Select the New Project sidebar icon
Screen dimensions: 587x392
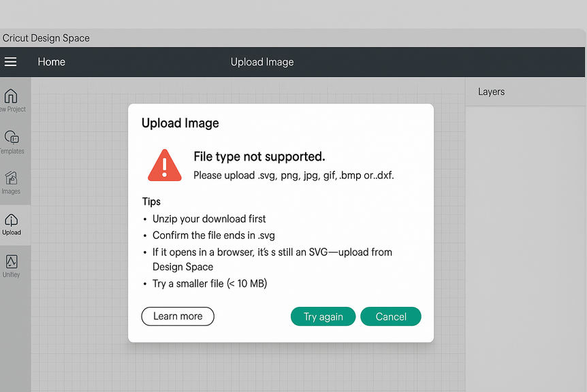pos(12,97)
